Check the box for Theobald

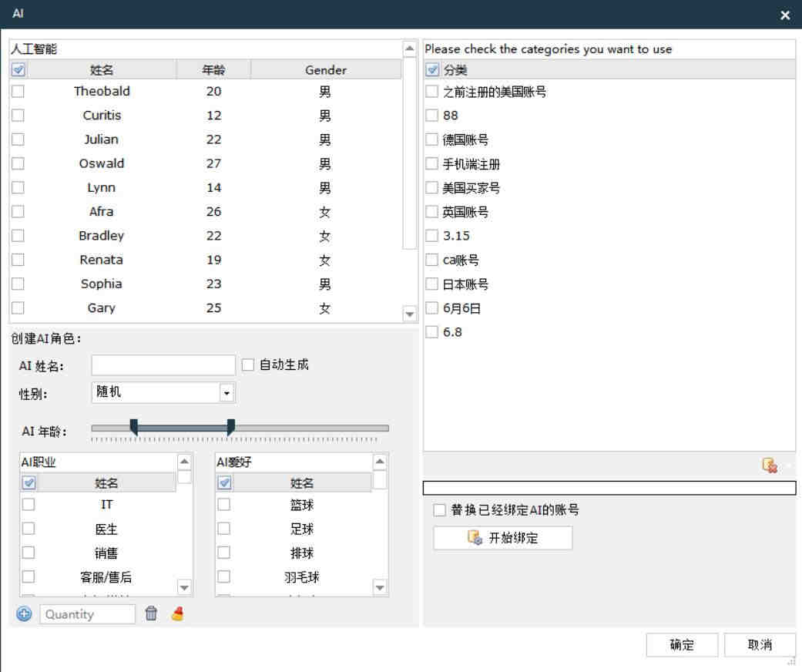point(18,91)
